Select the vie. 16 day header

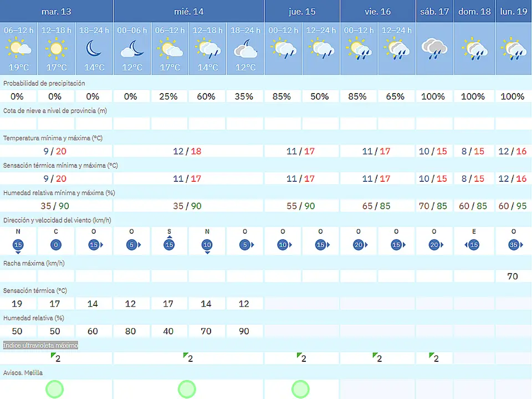[377, 11]
